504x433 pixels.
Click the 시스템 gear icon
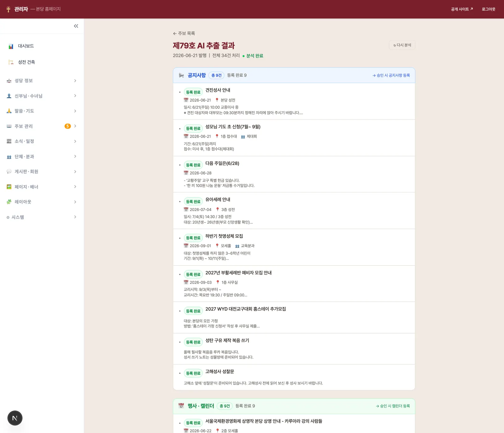tap(8, 217)
